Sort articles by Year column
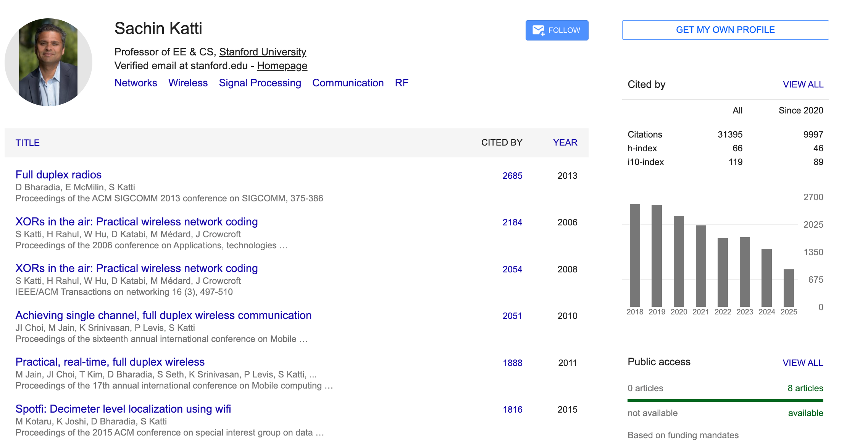The height and width of the screenshot is (447, 868). pyautogui.click(x=565, y=143)
